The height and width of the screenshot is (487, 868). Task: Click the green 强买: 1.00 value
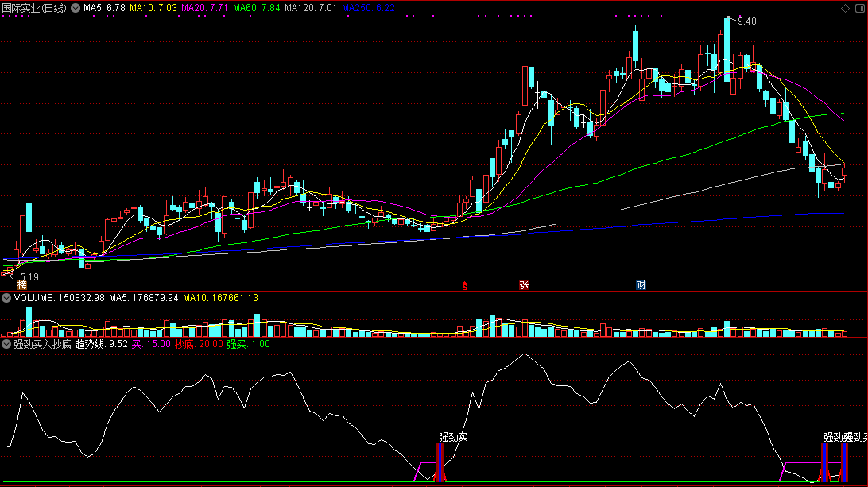click(249, 344)
